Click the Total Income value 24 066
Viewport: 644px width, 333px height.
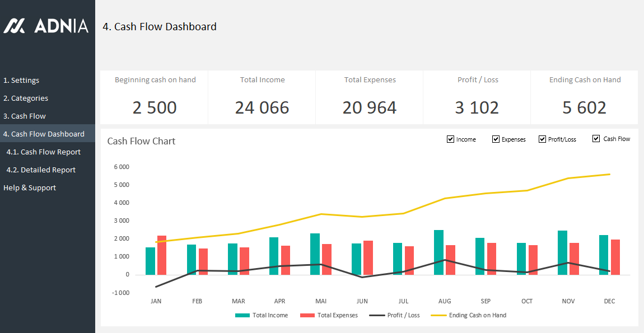point(262,107)
